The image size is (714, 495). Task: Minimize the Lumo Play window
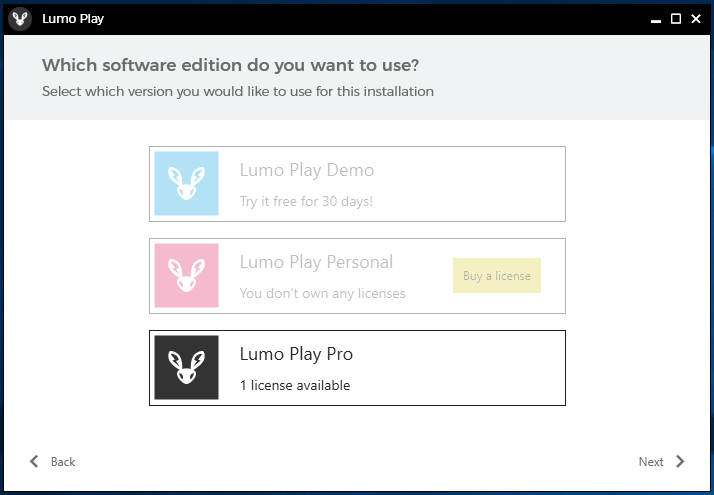click(656, 19)
